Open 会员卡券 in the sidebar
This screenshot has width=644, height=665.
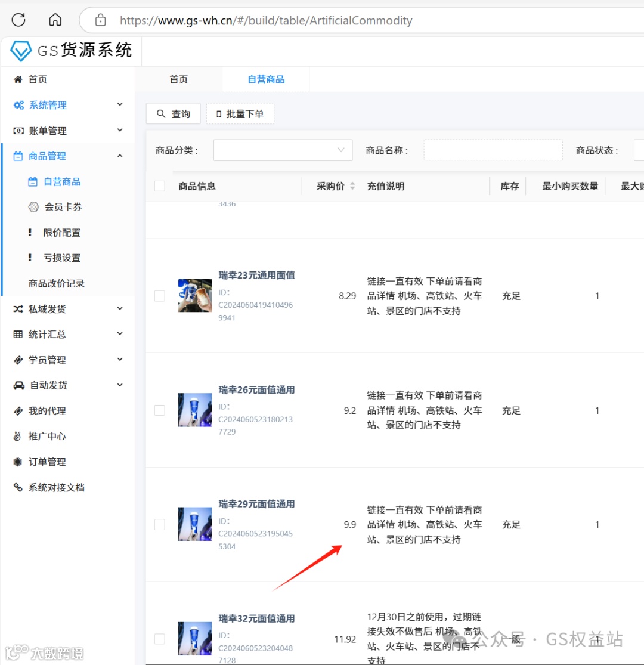click(63, 207)
